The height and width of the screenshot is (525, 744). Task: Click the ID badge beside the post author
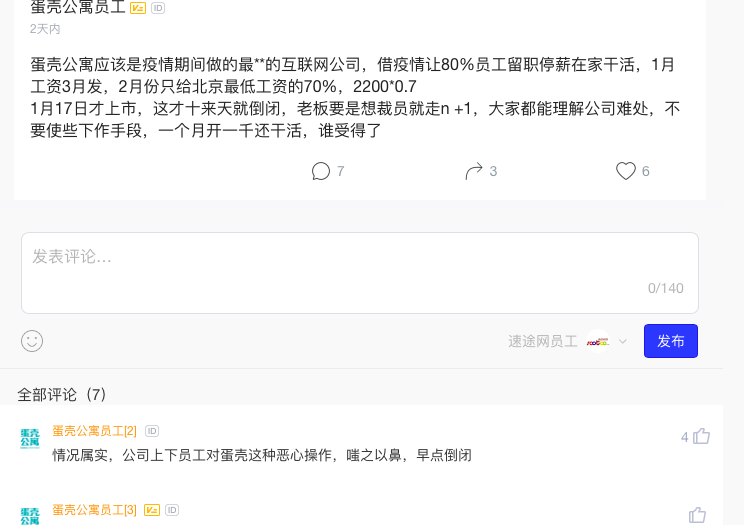(158, 7)
